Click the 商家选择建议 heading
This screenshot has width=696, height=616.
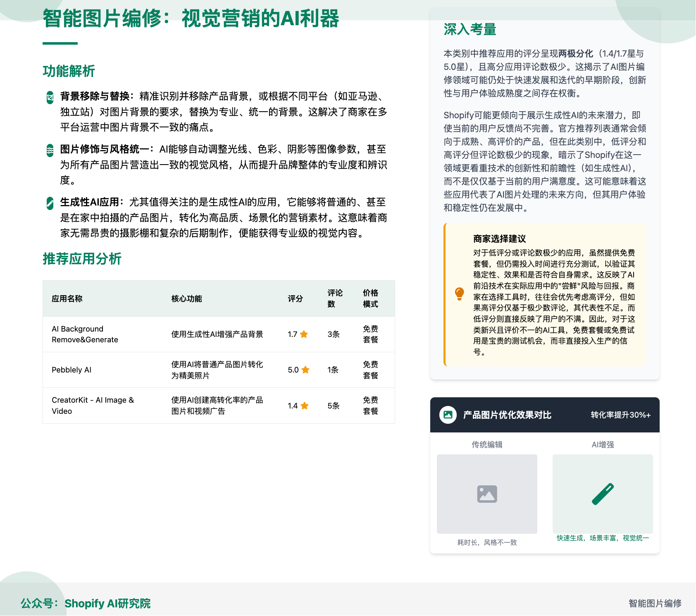pyautogui.click(x=500, y=239)
